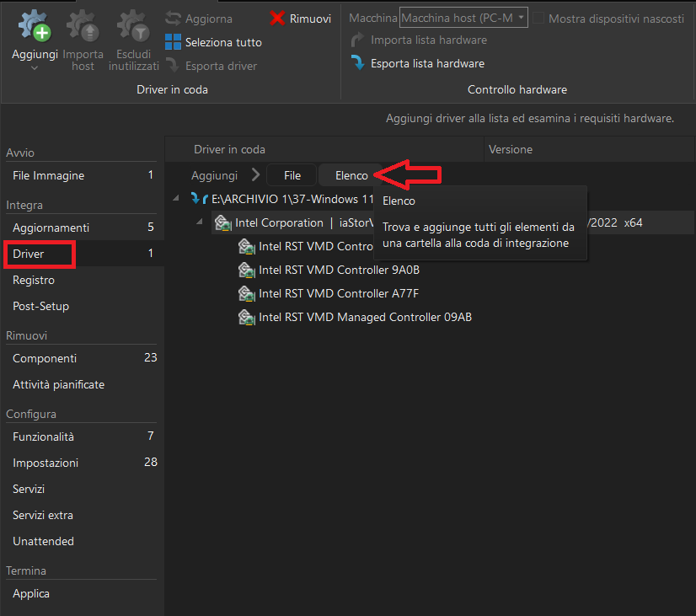Image resolution: width=696 pixels, height=616 pixels.
Task: Open Registro in the sidebar
Action: (82, 280)
